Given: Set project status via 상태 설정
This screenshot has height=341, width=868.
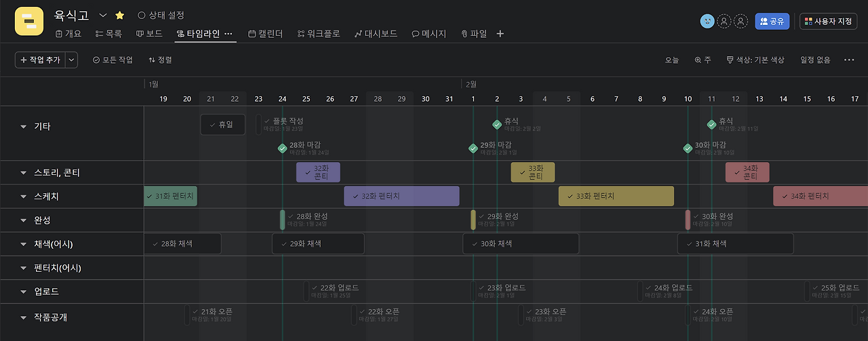Looking at the screenshot, I should click(x=161, y=15).
